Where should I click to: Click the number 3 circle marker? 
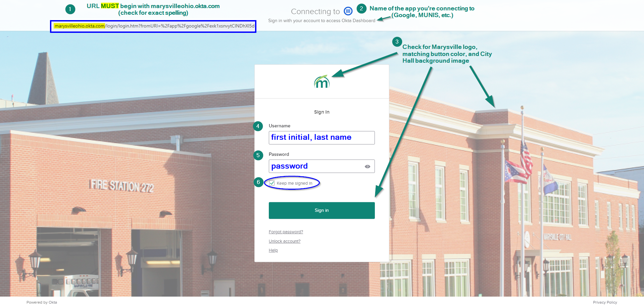pos(397,42)
